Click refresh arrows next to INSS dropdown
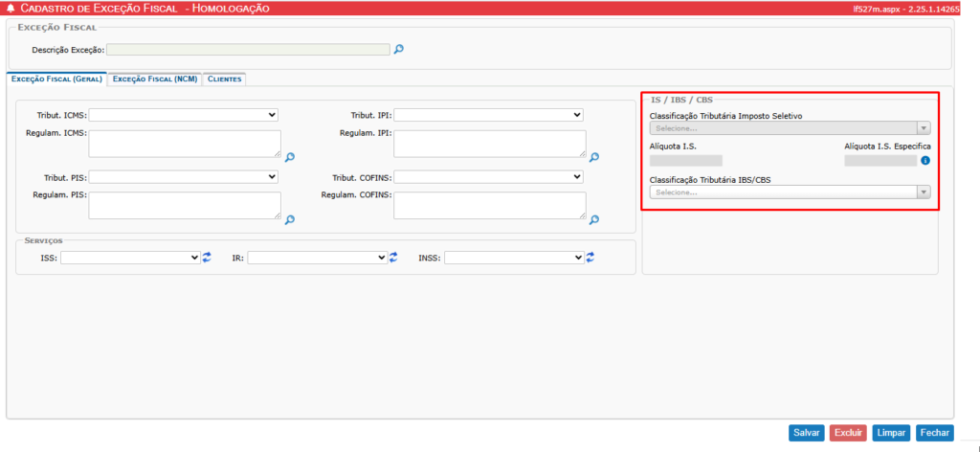Viewport: 980px width, 452px height. coord(590,258)
